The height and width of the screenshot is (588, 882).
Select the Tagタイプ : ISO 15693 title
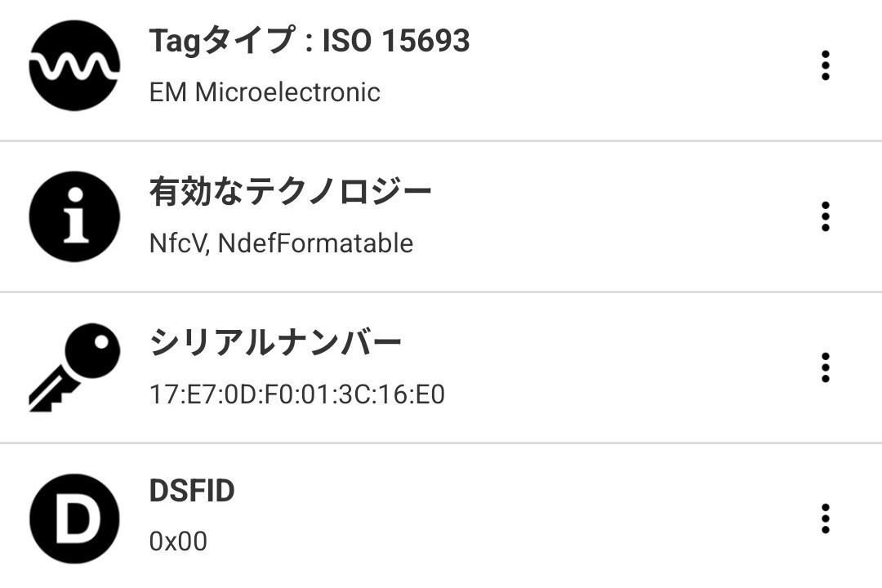pos(310,41)
